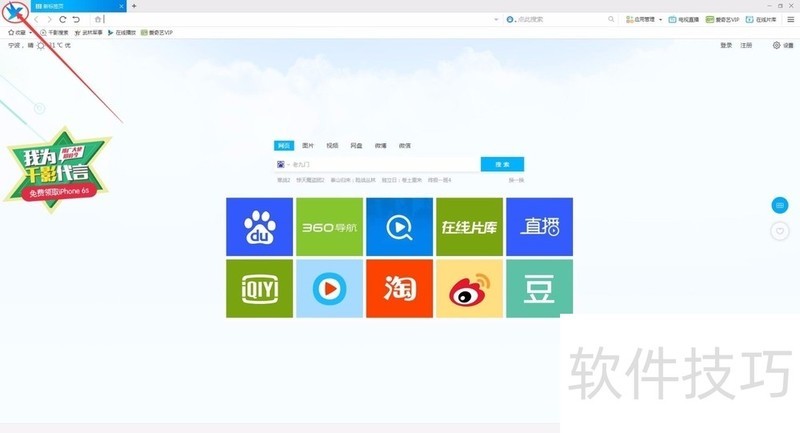This screenshot has height=433, width=800.
Task: Click the blue 搜索 search button
Action: pos(502,164)
